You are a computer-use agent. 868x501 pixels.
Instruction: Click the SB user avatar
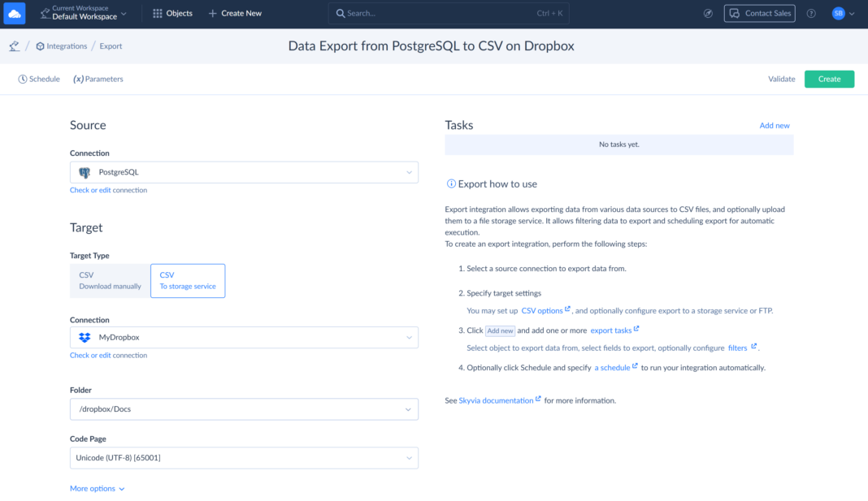pos(839,13)
